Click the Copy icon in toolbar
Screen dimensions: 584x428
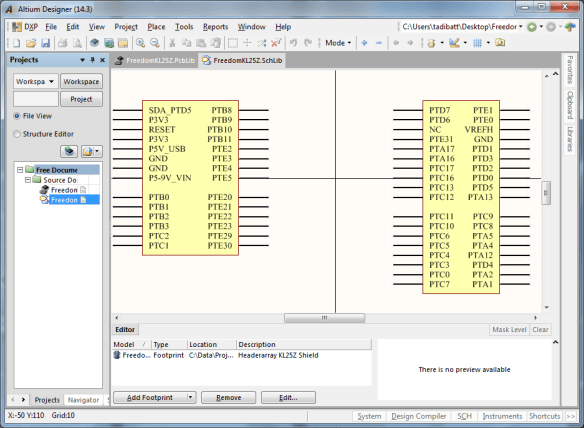coord(187,43)
